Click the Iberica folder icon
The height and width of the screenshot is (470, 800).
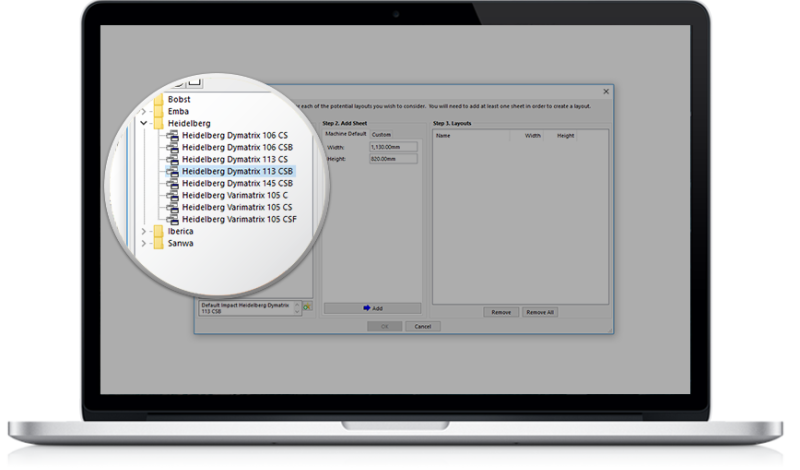[x=159, y=231]
